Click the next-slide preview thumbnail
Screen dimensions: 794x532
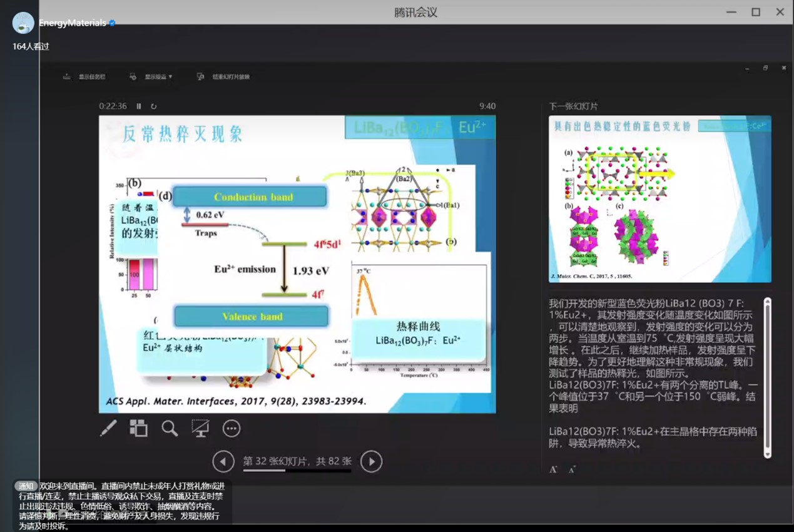[x=660, y=199]
